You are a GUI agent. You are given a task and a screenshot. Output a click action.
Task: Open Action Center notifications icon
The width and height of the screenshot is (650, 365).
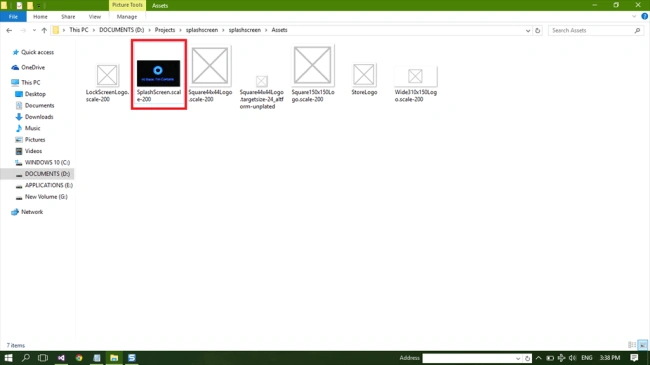pyautogui.click(x=634, y=358)
